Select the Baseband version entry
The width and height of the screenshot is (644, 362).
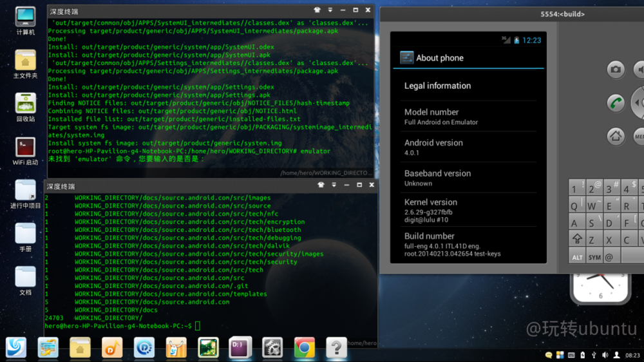(468, 178)
